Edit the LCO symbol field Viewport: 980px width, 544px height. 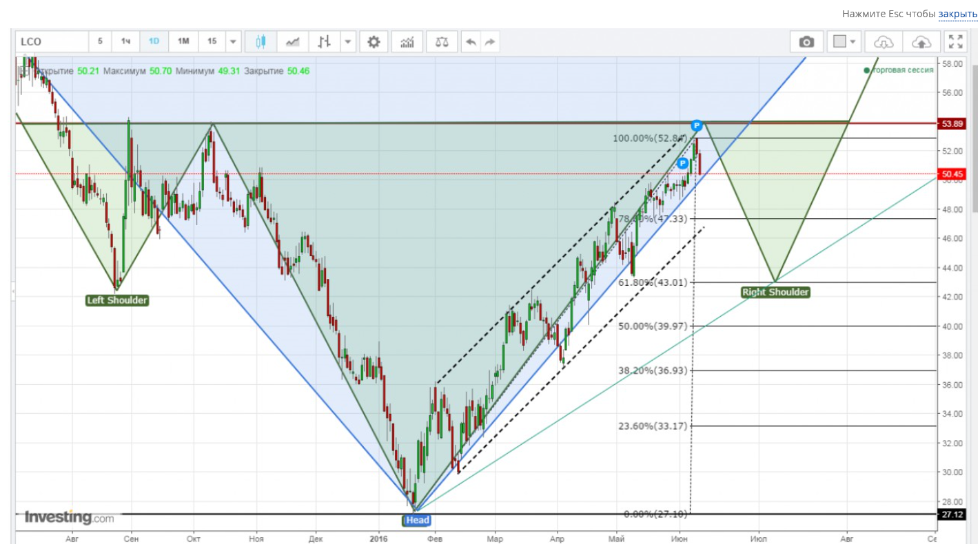(x=52, y=41)
